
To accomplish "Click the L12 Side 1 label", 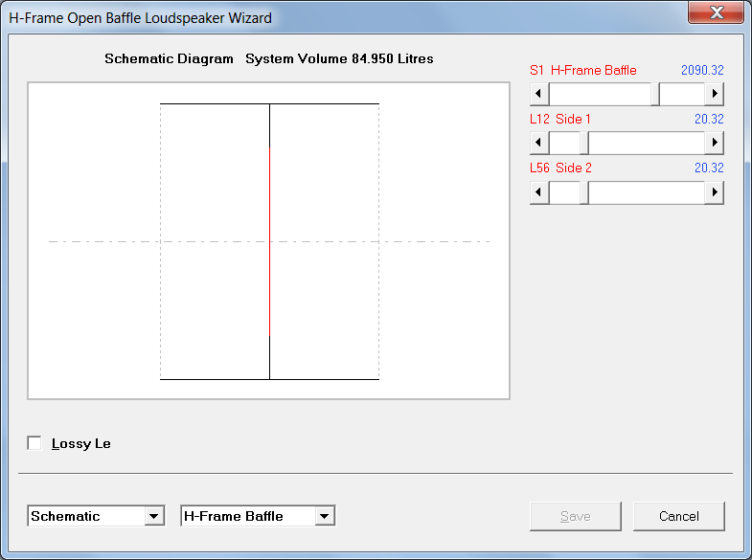I will point(560,120).
